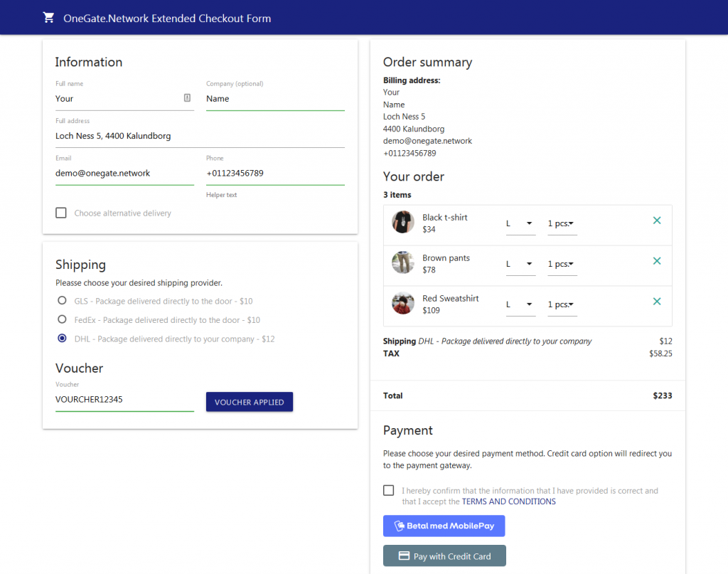Open the quantity dropdown for Brown pants

point(562,264)
